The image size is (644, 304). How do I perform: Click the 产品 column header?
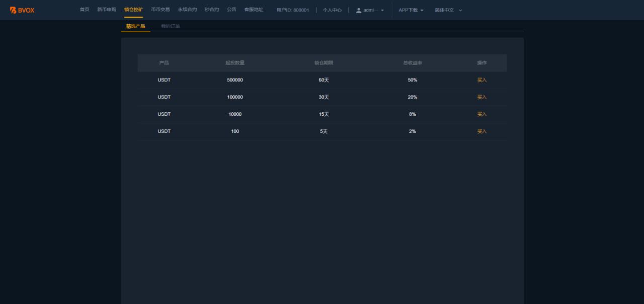164,63
